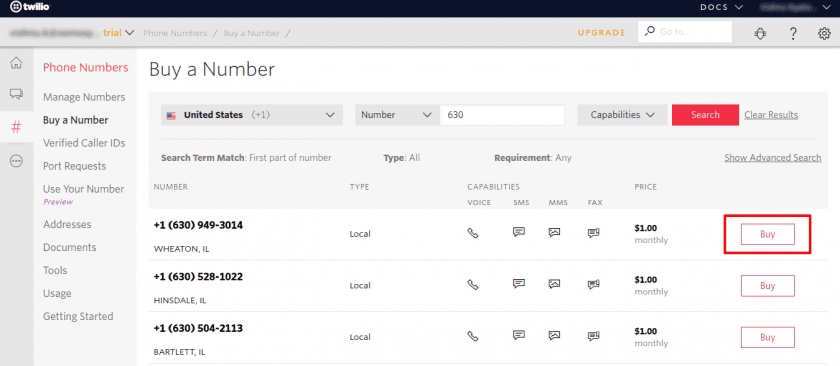The height and width of the screenshot is (366, 840).
Task: Click the number search field containing 630
Action: [502, 115]
